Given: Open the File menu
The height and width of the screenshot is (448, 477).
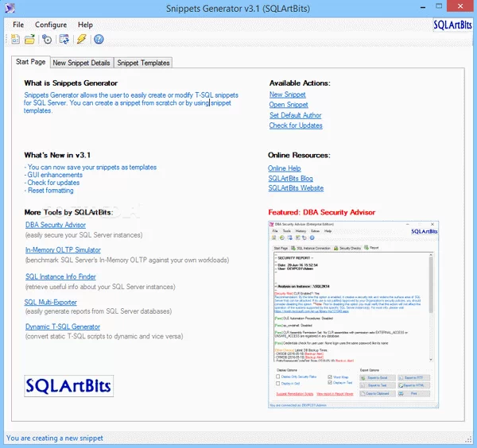Looking at the screenshot, I should tap(18, 25).
